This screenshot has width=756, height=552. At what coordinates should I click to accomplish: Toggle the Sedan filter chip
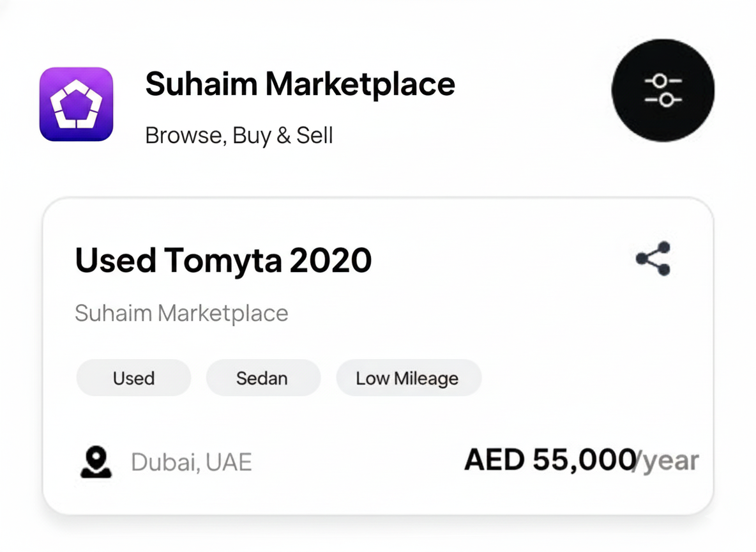click(262, 378)
